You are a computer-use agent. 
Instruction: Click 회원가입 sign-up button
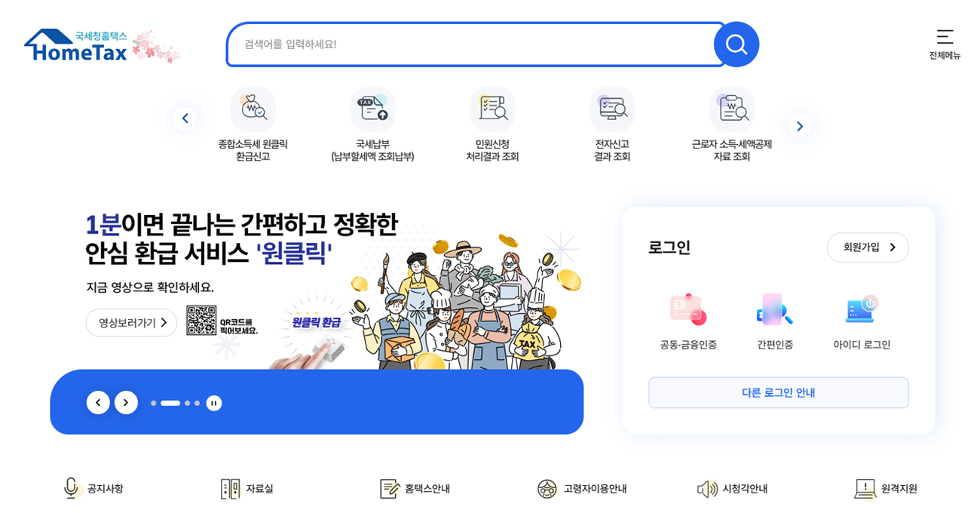pos(868,247)
